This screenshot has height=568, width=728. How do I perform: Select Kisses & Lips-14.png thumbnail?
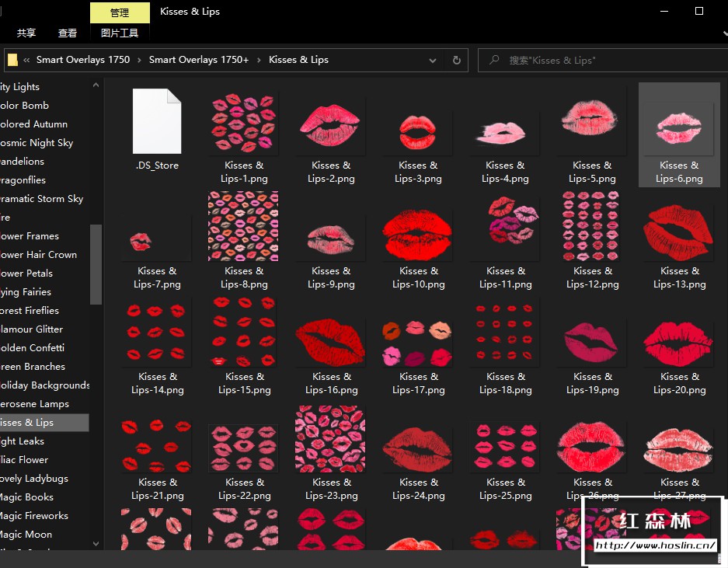click(156, 332)
